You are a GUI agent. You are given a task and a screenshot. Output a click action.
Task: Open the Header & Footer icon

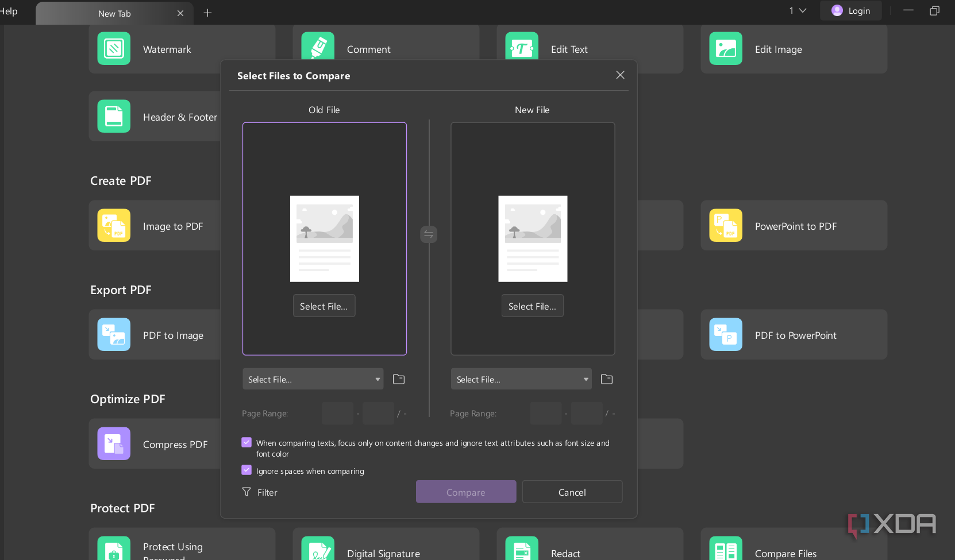pyautogui.click(x=114, y=116)
